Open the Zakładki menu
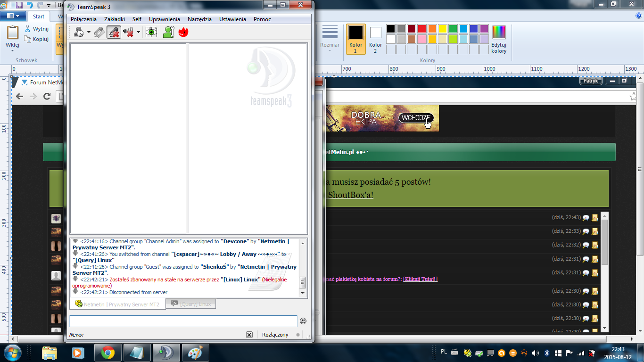The height and width of the screenshot is (362, 644). (x=115, y=19)
